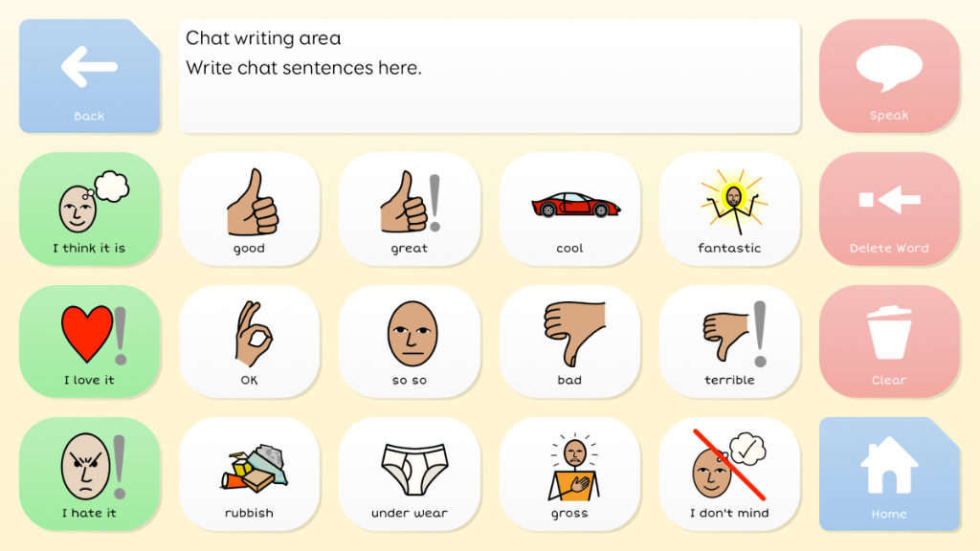The width and height of the screenshot is (980, 551).
Task: Click inside the chat writing area
Action: click(489, 76)
